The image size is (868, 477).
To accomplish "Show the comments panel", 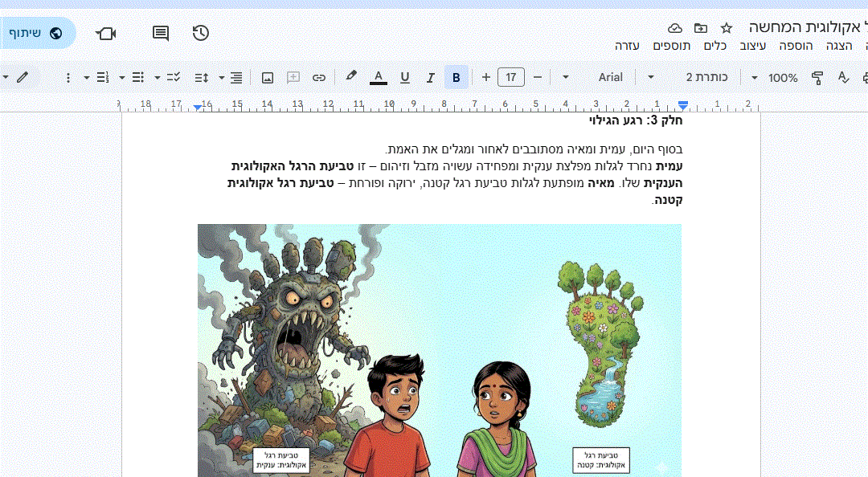I will [161, 33].
